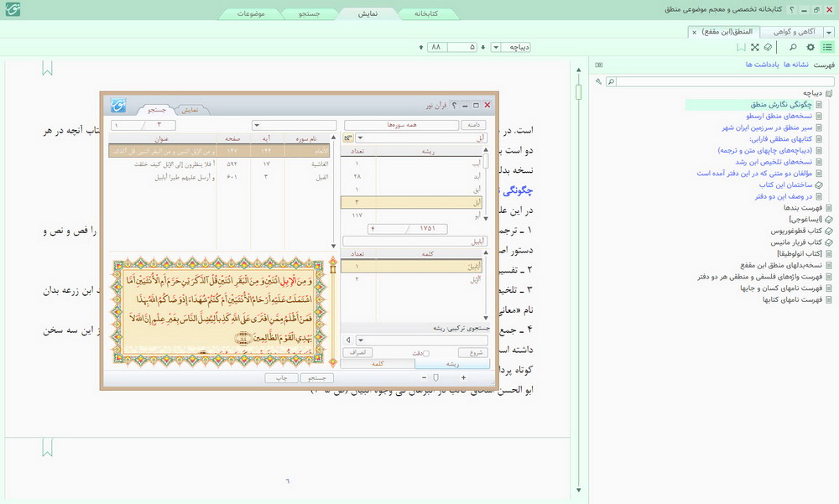Screen dimensions: 839x504
Task: Go to previous page with the up arrow
Action: click(421, 47)
